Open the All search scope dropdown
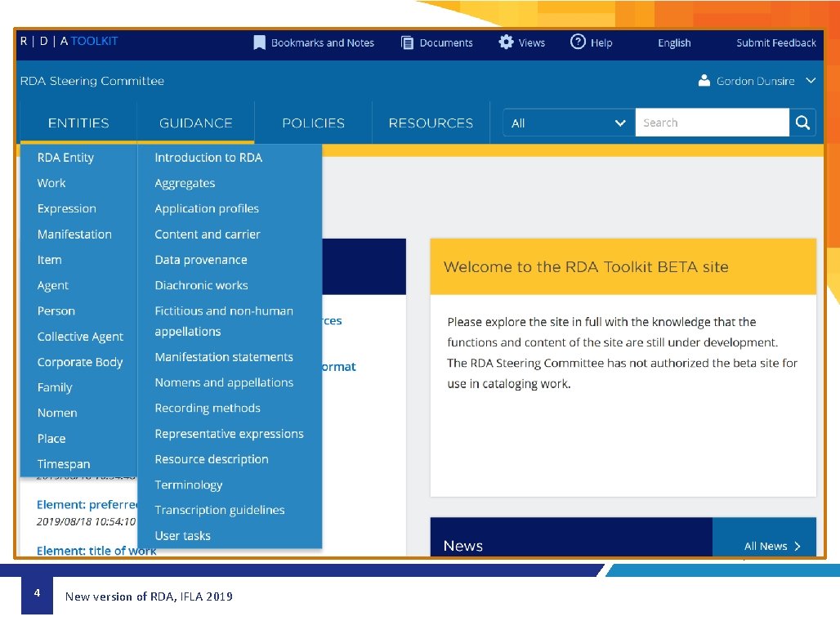Image resolution: width=840 pixels, height=630 pixels. click(x=568, y=122)
